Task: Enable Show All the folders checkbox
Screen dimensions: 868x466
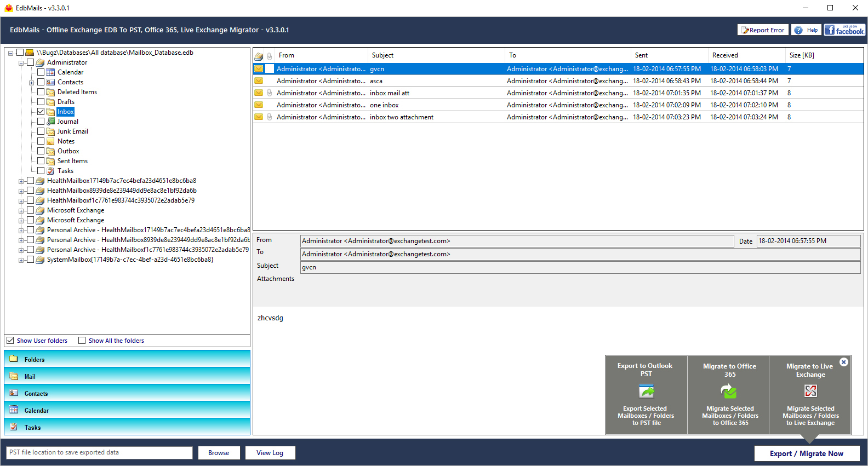Action: click(82, 341)
